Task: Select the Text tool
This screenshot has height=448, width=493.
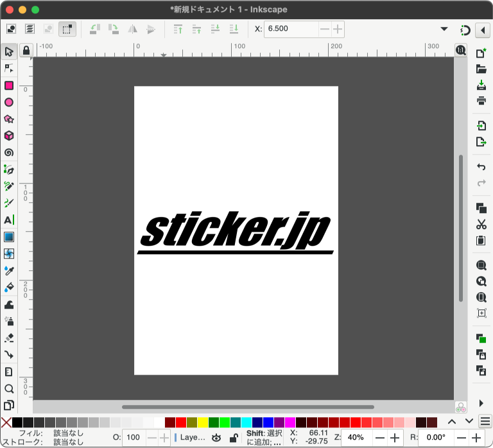Action: click(9, 220)
